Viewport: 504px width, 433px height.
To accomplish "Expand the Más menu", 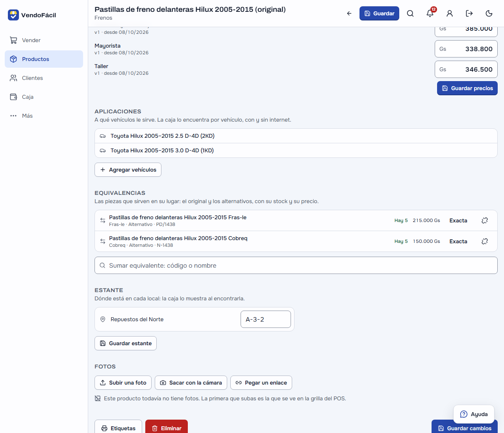I will pos(44,116).
